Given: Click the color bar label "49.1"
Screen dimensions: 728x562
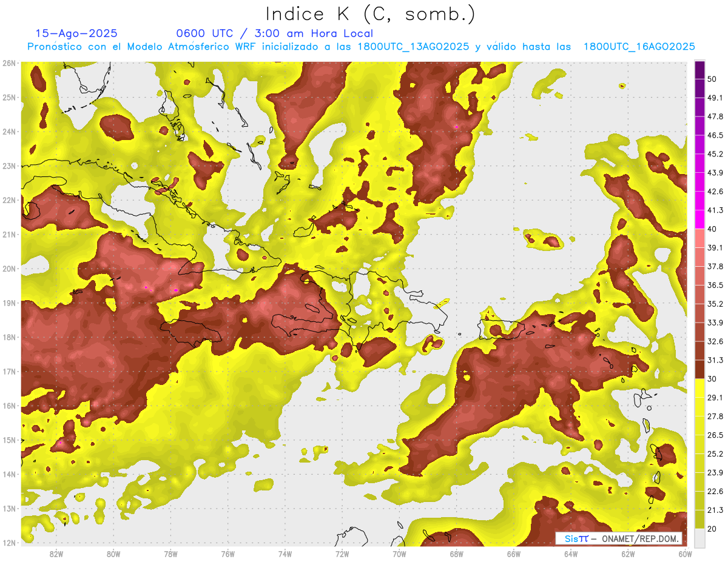Looking at the screenshot, I should [715, 98].
